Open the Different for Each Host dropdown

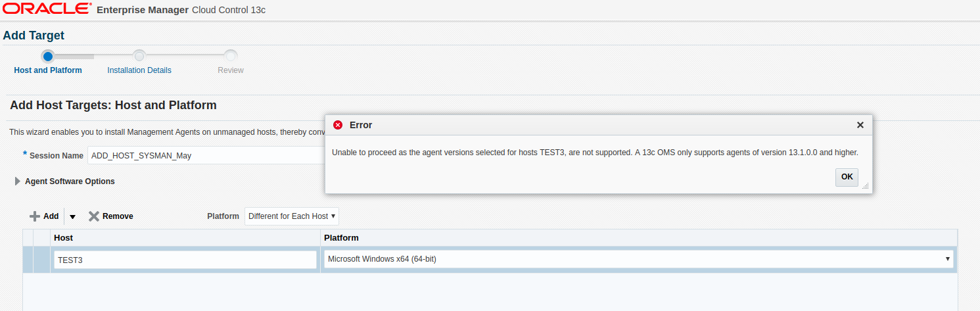click(292, 216)
